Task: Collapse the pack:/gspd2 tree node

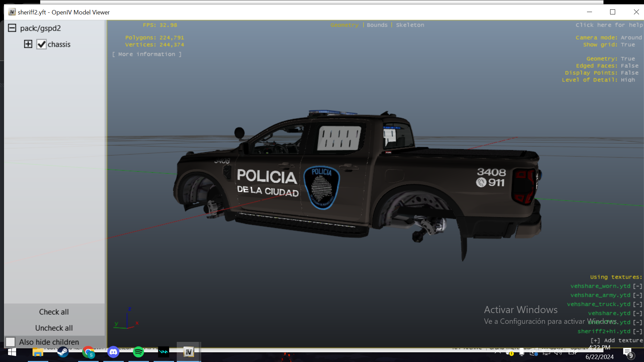Action: [12, 28]
